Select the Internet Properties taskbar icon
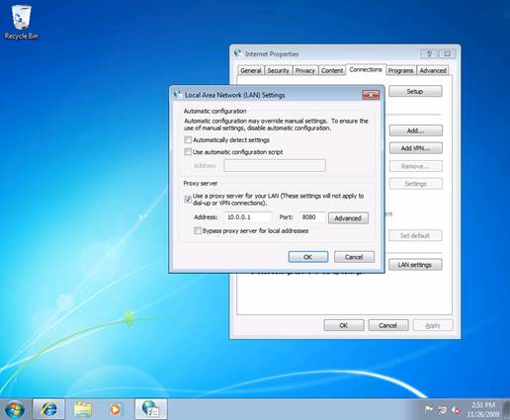 pos(151,409)
